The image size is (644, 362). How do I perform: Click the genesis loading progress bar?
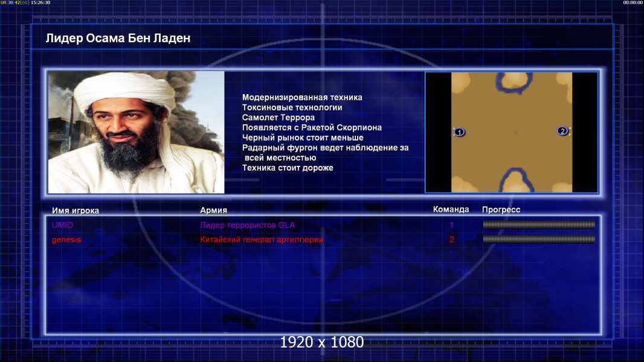click(x=539, y=239)
